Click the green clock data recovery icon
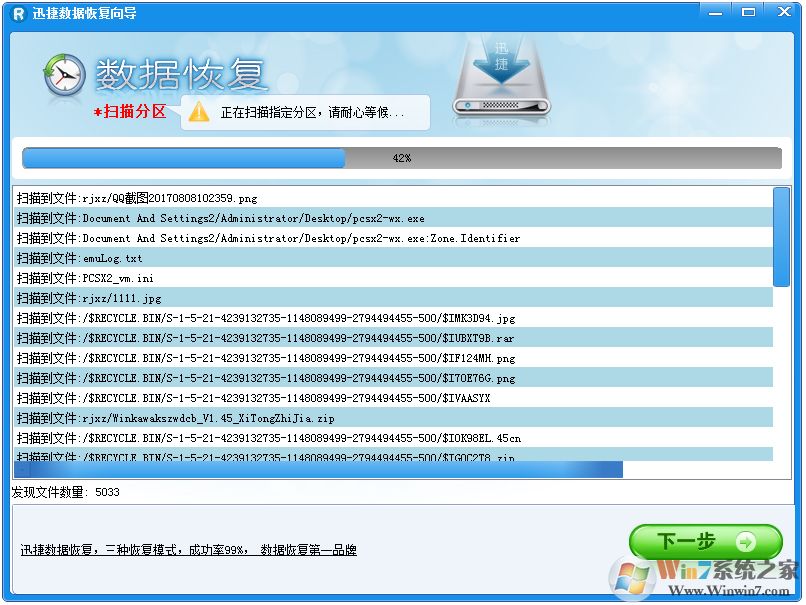Image resolution: width=806 pixels, height=605 pixels. [x=62, y=74]
